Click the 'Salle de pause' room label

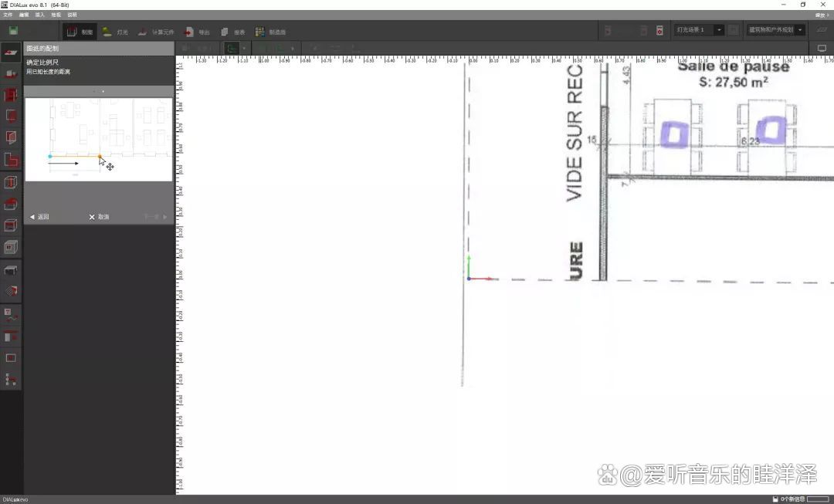pyautogui.click(x=734, y=67)
